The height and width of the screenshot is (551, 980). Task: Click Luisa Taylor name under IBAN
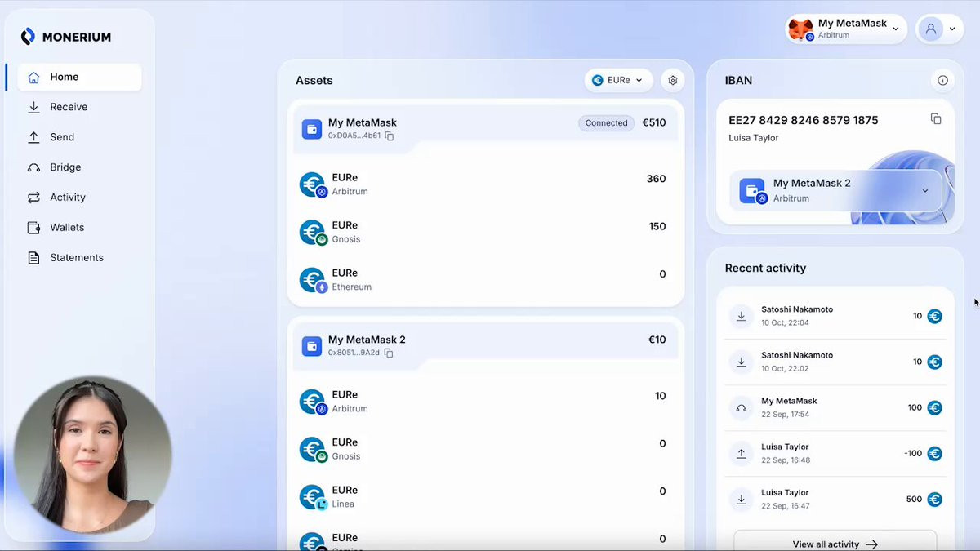pos(754,138)
